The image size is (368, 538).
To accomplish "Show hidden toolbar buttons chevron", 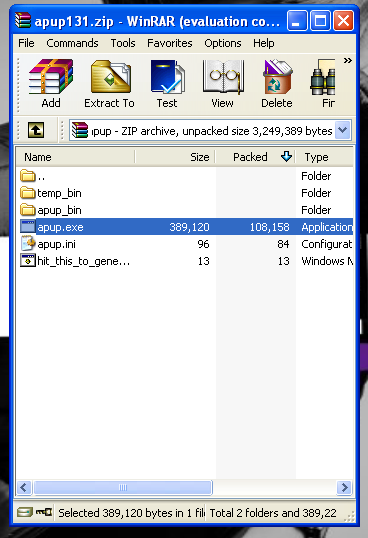I will click(347, 61).
